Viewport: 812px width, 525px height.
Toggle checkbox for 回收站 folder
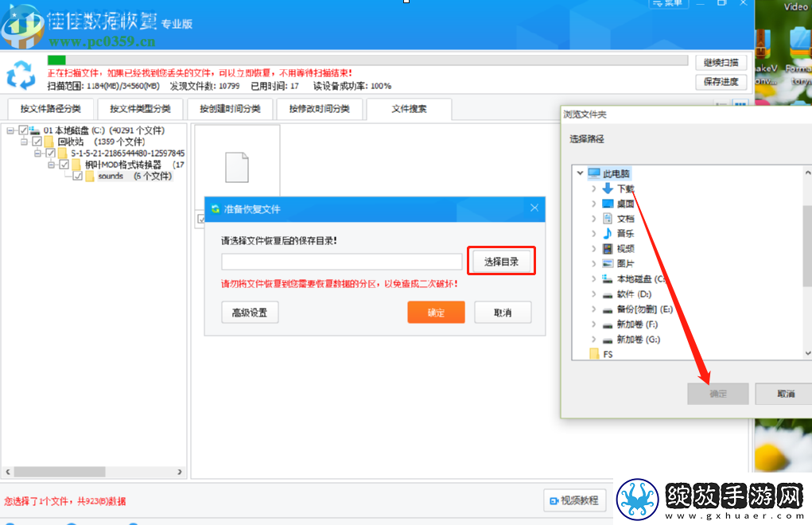pos(37,142)
